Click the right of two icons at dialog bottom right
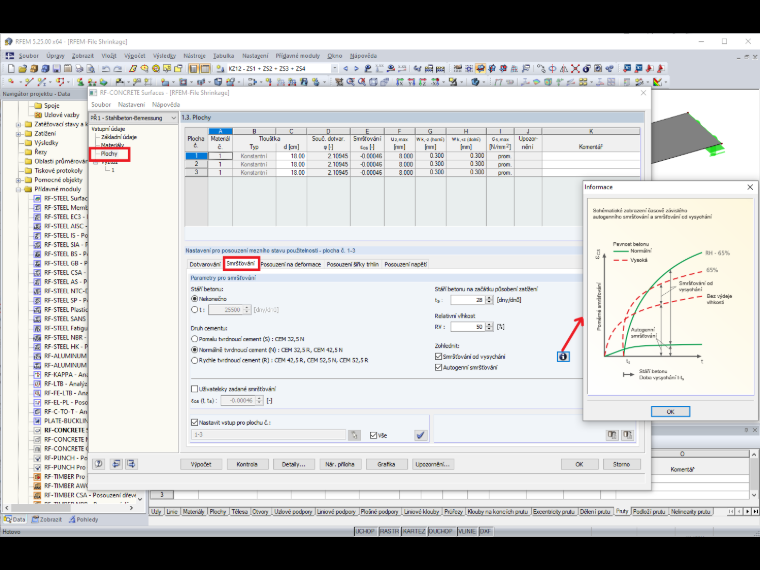The image size is (760, 570). [627, 435]
